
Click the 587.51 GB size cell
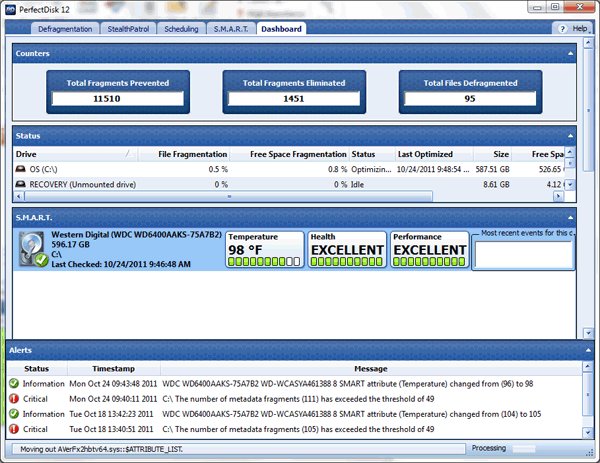point(492,169)
